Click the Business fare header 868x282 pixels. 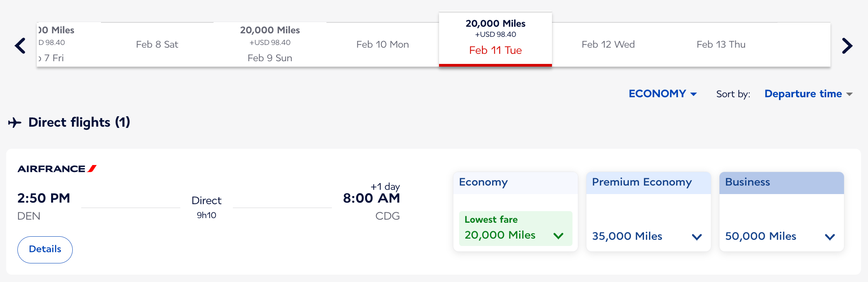tap(781, 182)
